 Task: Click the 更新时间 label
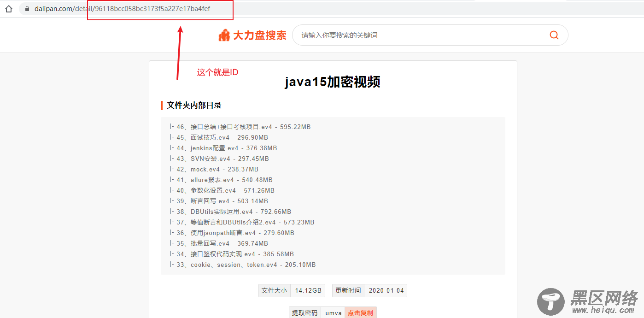(348, 290)
